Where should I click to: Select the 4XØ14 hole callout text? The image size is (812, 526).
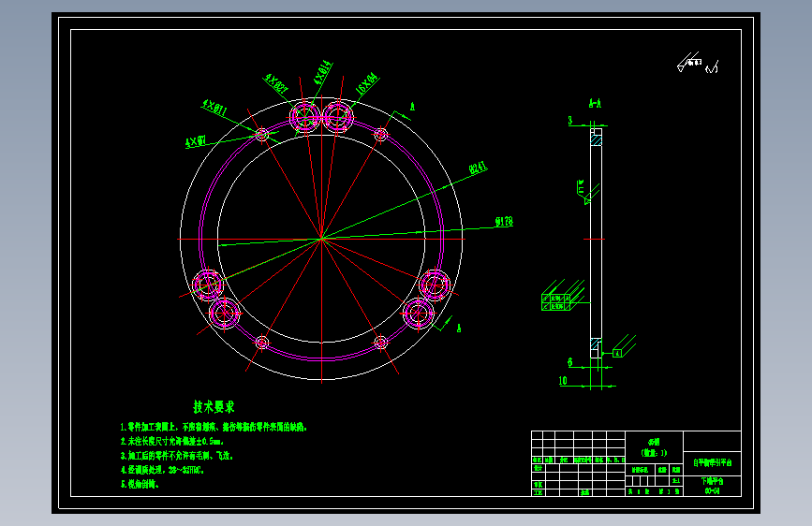(322, 72)
